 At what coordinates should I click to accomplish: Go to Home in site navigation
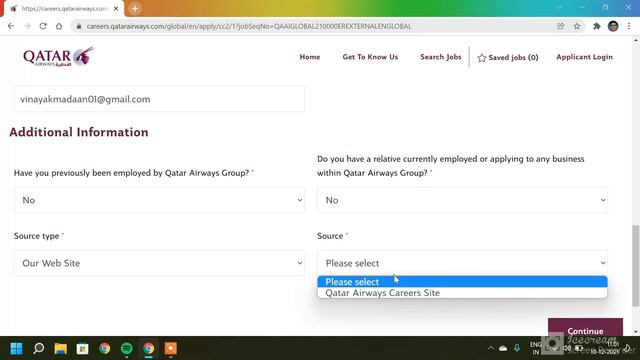point(310,57)
